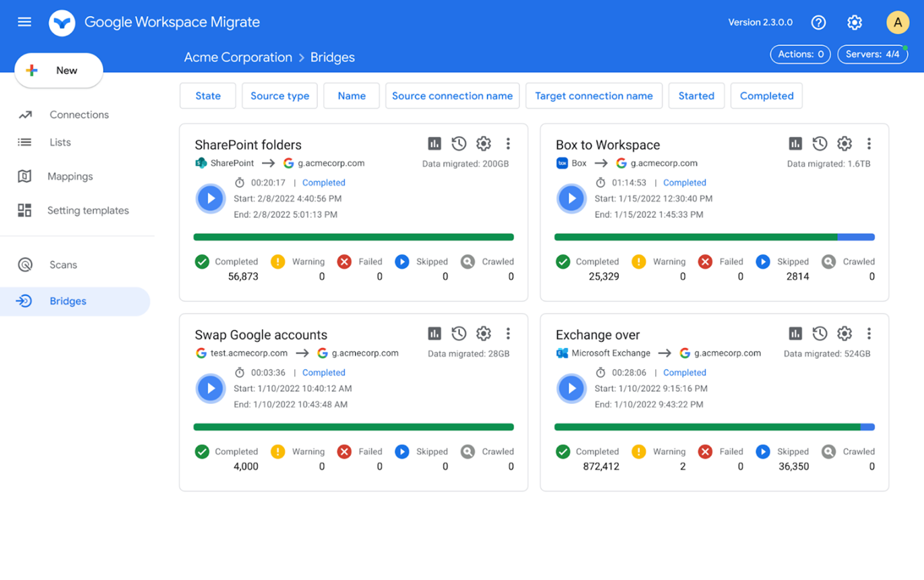Open the report chart icon on SharePoint folders card
924x580 pixels.
pyautogui.click(x=434, y=143)
